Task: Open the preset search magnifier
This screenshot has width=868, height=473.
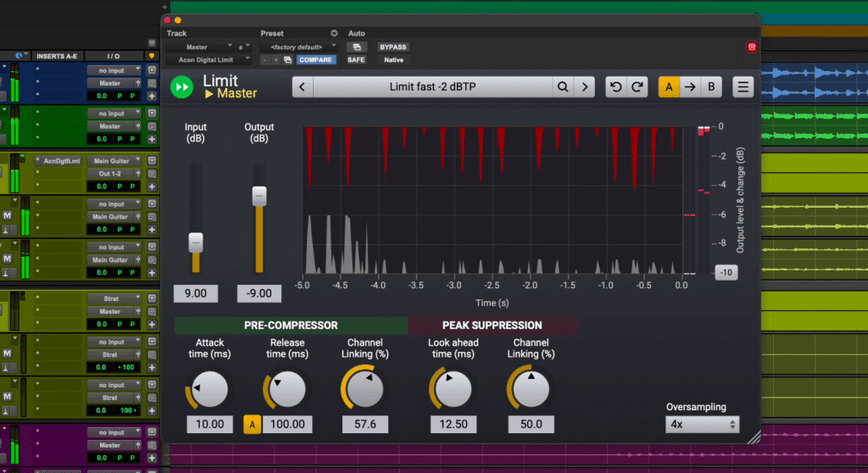Action: [563, 87]
